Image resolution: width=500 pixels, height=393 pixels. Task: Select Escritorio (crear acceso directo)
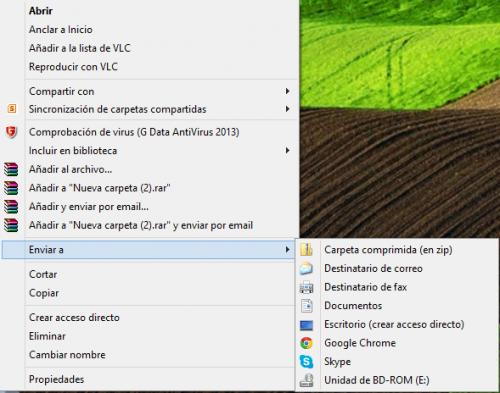(394, 324)
